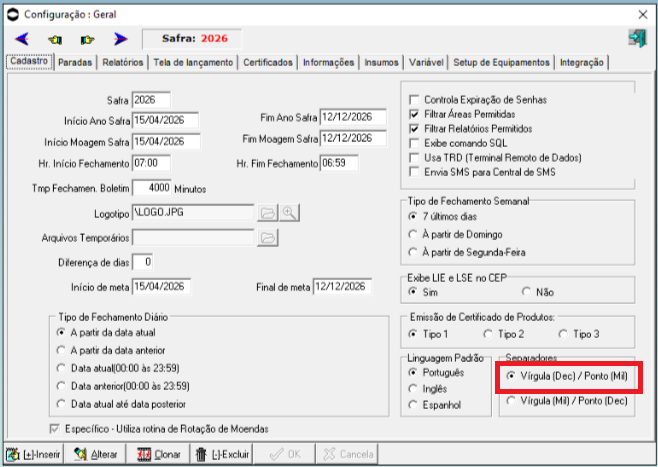Select Data anterior(00:00 às 23:59)

(61, 386)
